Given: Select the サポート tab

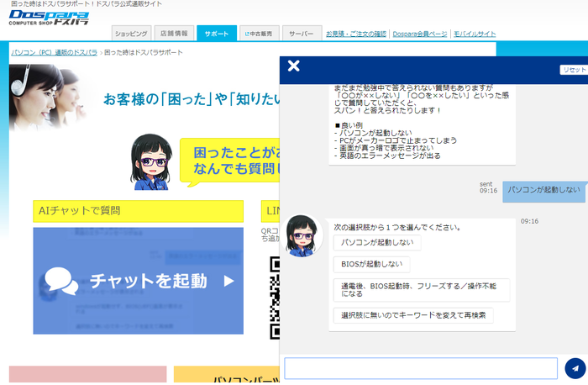Looking at the screenshot, I should (x=217, y=34).
